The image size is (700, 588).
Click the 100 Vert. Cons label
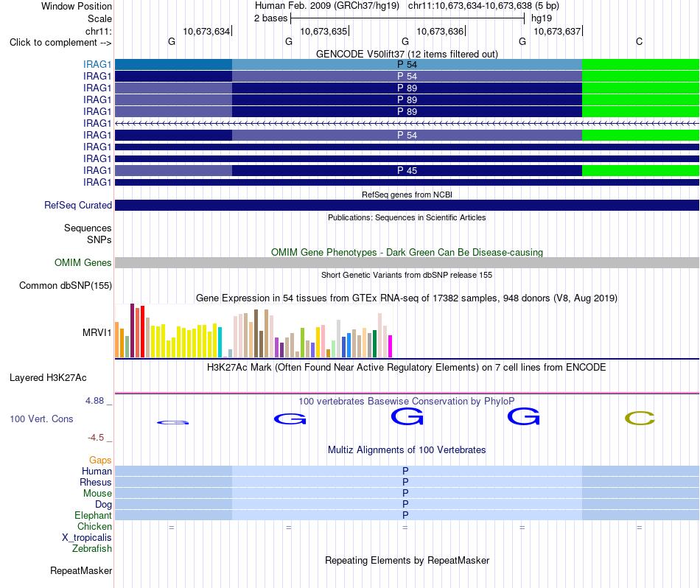41,419
